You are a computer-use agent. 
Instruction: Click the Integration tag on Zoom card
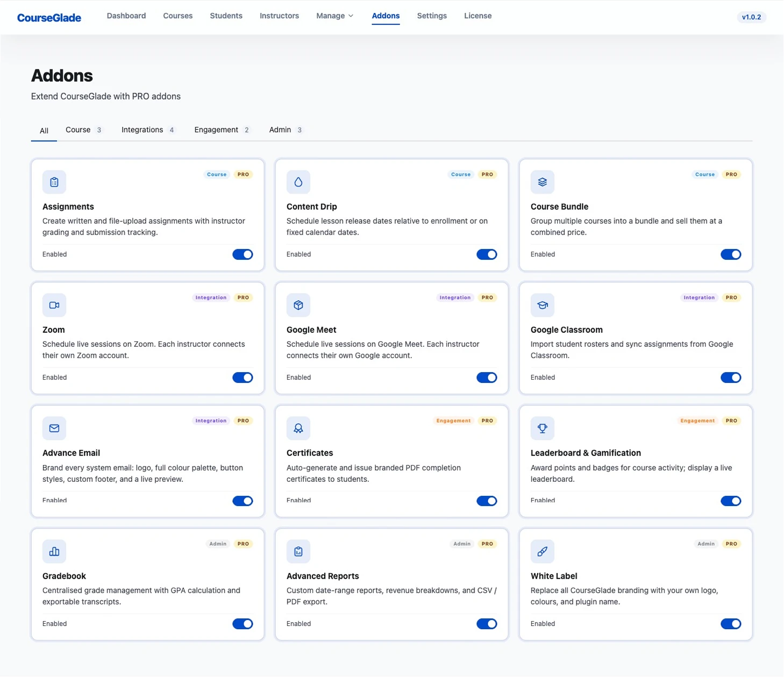point(211,297)
